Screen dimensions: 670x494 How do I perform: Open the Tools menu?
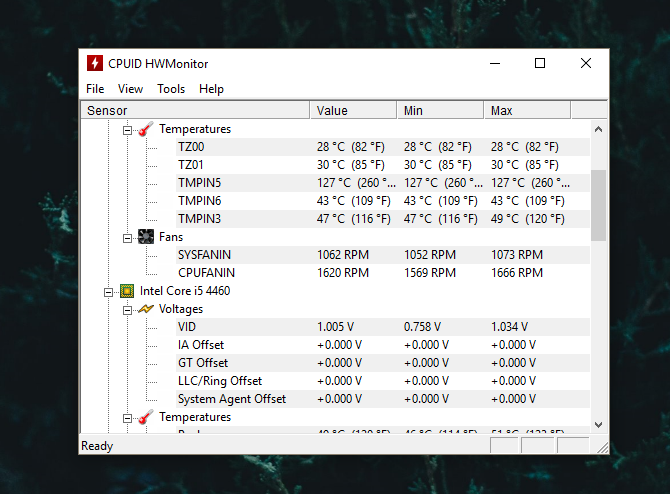[x=171, y=89]
